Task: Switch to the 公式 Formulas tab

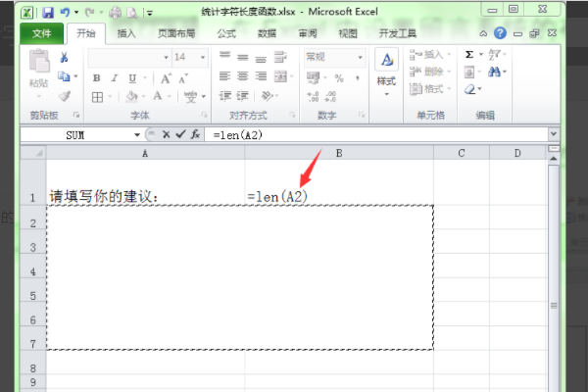Action: (227, 34)
